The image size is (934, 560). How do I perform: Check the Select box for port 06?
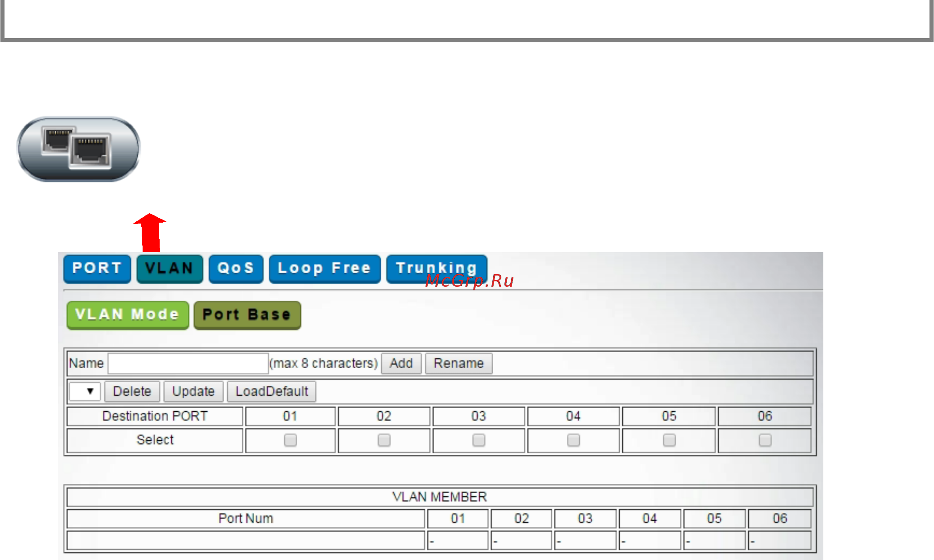tap(765, 440)
